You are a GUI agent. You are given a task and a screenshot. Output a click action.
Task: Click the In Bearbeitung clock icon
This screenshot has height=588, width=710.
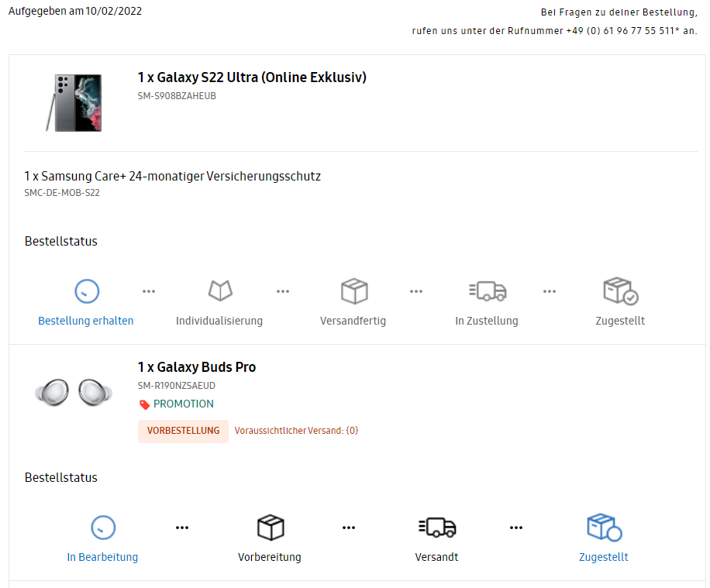coord(103,528)
